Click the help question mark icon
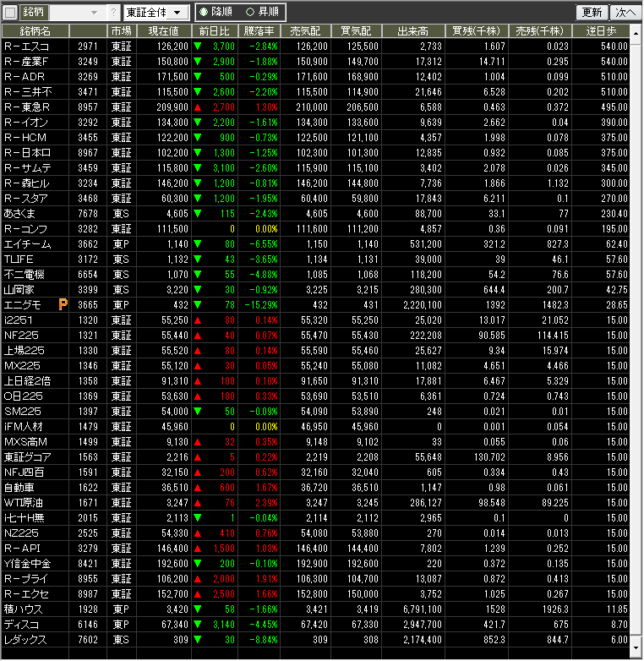The height and width of the screenshot is (661, 644). point(113,13)
